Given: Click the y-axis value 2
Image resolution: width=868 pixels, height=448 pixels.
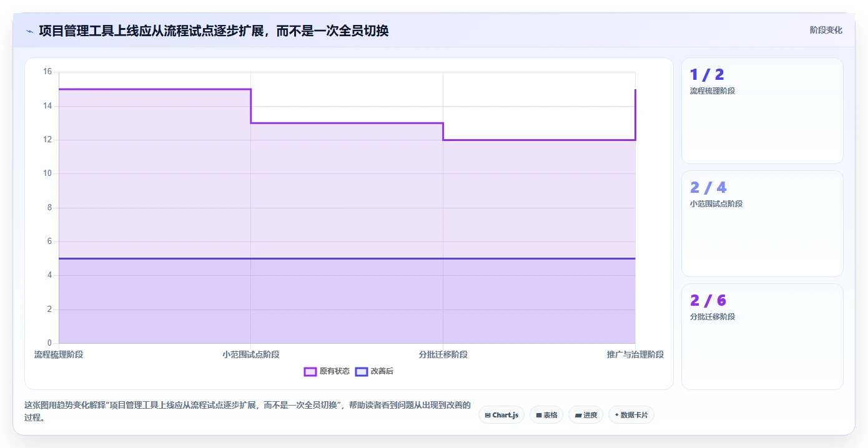Looking at the screenshot, I should pos(49,309).
